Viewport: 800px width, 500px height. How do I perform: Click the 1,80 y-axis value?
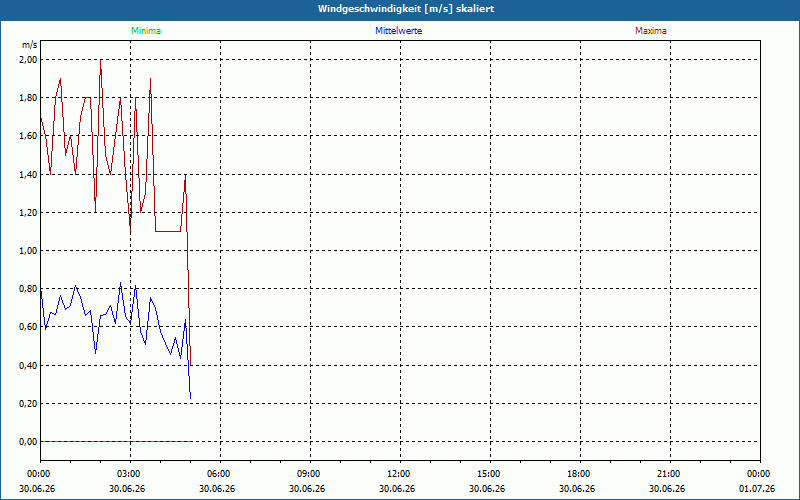[28, 98]
